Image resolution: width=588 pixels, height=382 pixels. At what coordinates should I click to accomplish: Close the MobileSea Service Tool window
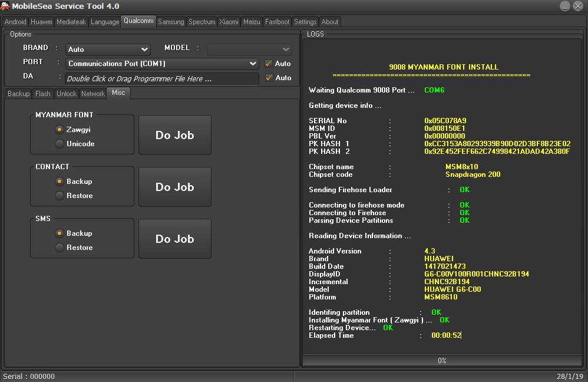point(578,6)
